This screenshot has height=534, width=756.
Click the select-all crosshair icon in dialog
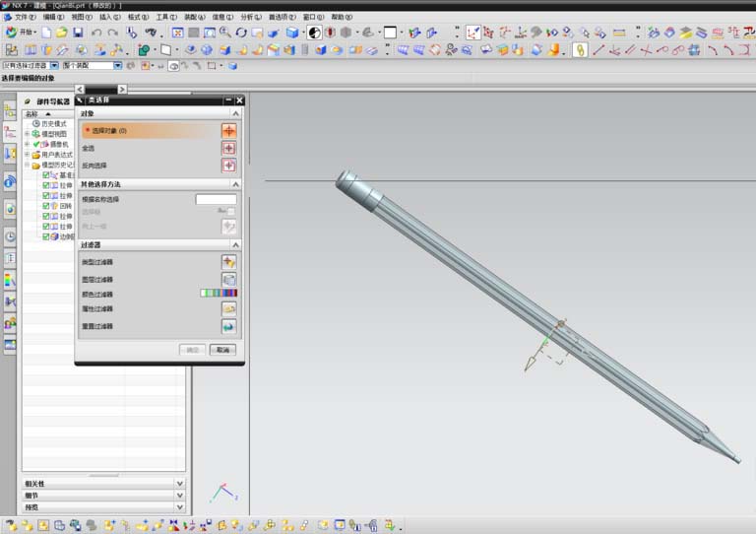tap(228, 148)
